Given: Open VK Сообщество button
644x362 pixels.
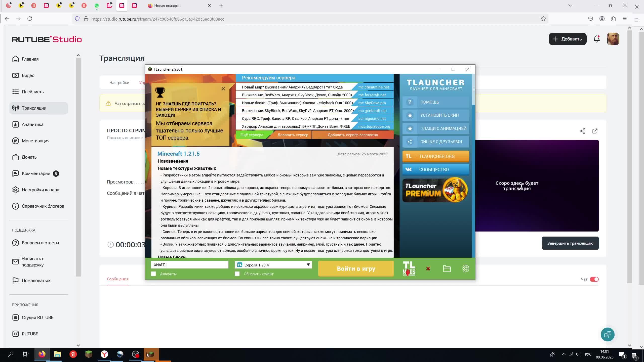Looking at the screenshot, I should (x=435, y=169).
